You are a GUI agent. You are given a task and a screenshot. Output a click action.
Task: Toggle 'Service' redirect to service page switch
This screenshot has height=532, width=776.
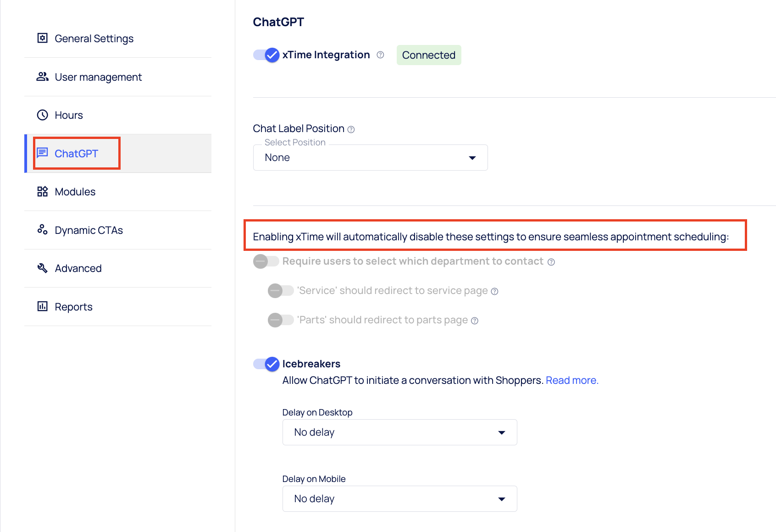tap(281, 291)
